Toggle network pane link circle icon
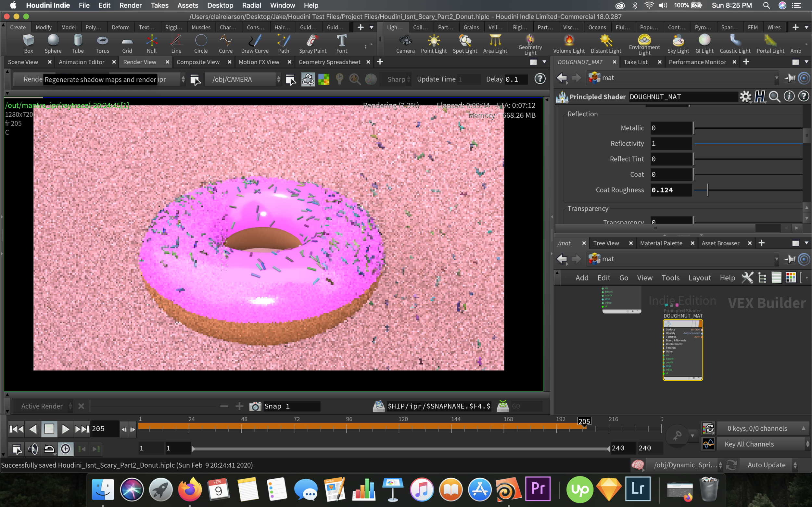 (x=804, y=259)
